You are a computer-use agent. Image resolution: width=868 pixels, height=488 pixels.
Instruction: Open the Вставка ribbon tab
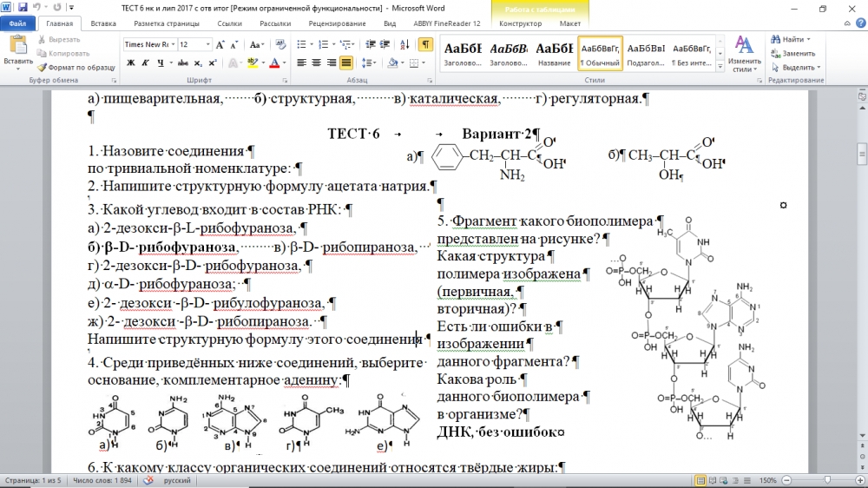pos(103,24)
